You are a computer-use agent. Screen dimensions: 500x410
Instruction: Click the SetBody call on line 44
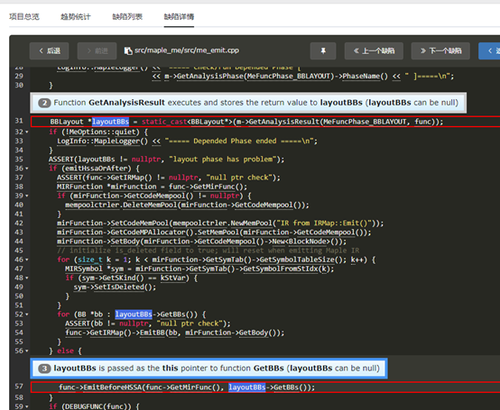click(125, 241)
